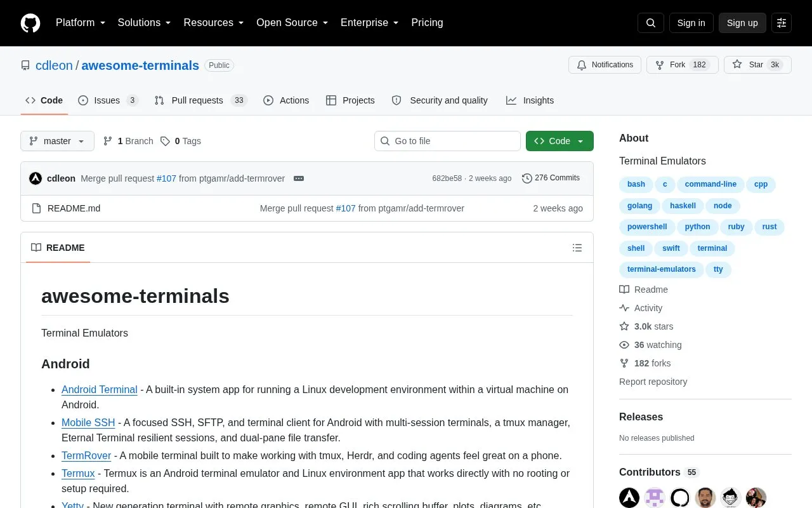812x508 pixels.
Task: Select the haskell topic tag
Action: pyautogui.click(x=683, y=206)
